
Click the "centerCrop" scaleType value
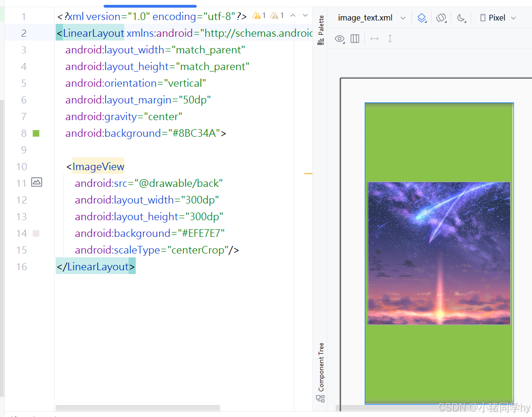(198, 250)
